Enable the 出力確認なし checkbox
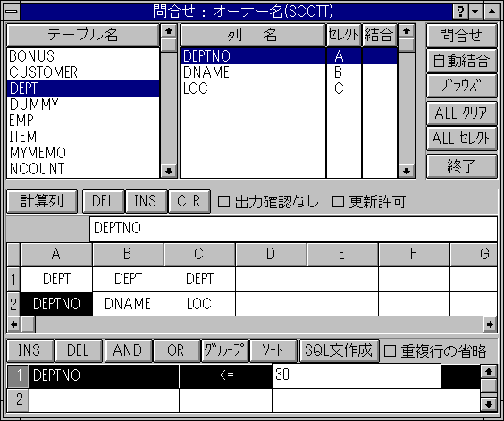 click(223, 202)
